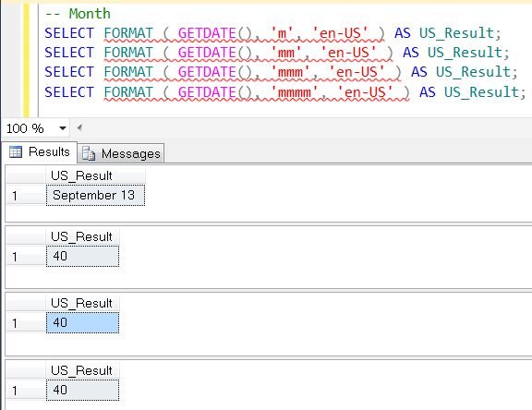
Task: Select the '40' cell in fourth result grid
Action: pos(83,390)
